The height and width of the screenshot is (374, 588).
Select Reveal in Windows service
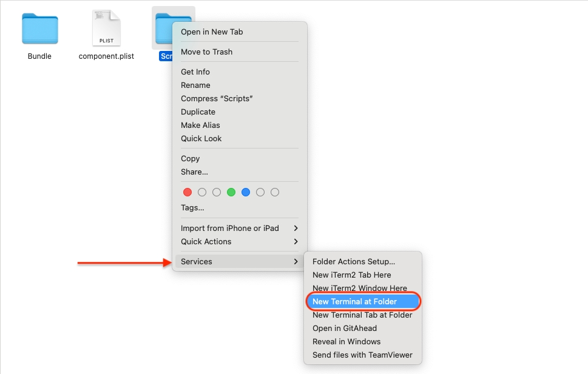[x=346, y=342]
